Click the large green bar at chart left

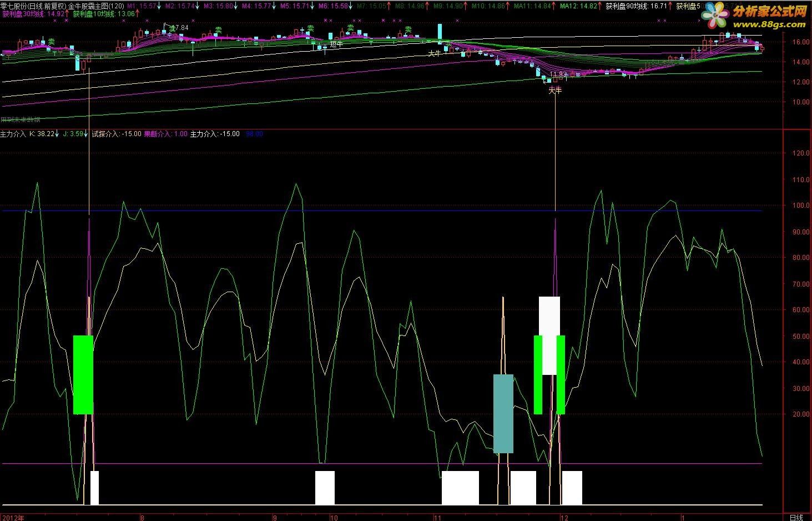[83, 374]
